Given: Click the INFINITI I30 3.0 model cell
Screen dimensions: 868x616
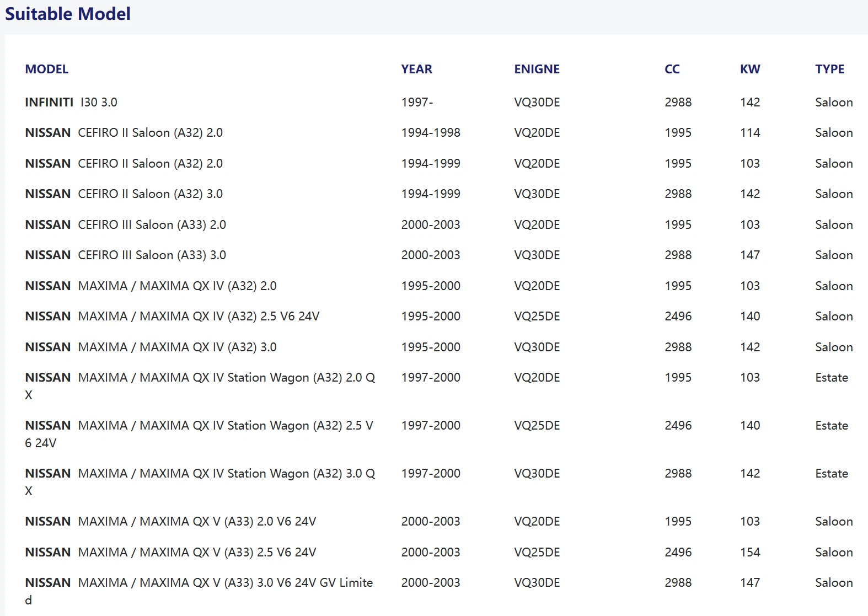Looking at the screenshot, I should point(71,102).
